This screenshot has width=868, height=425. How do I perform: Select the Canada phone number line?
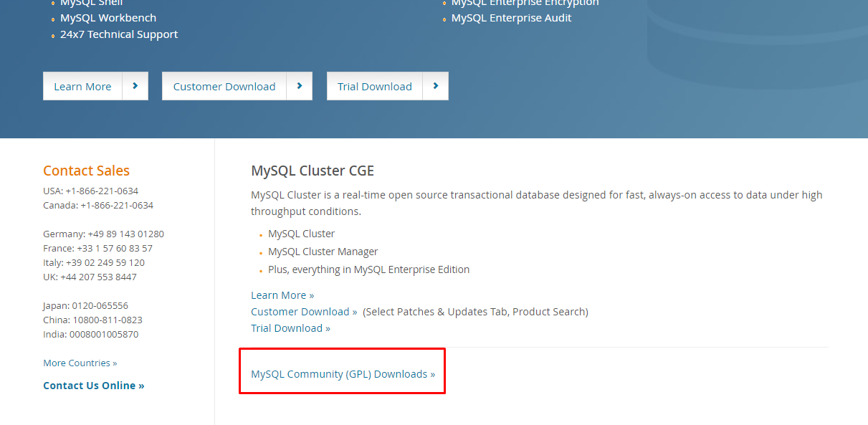98,205
